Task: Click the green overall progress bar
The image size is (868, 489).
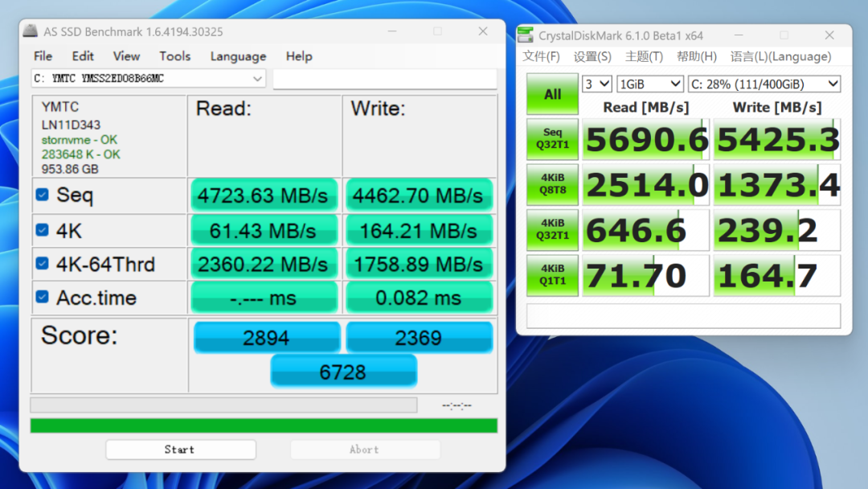Action: tap(264, 425)
